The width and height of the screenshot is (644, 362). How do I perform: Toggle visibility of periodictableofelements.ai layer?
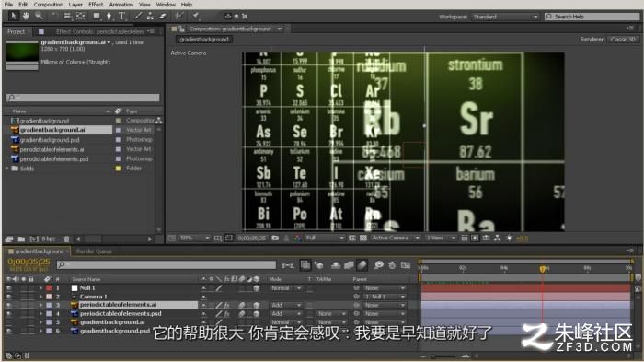8,305
